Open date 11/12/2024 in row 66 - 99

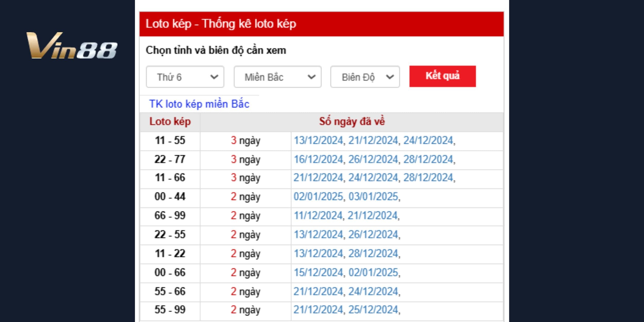tap(318, 215)
